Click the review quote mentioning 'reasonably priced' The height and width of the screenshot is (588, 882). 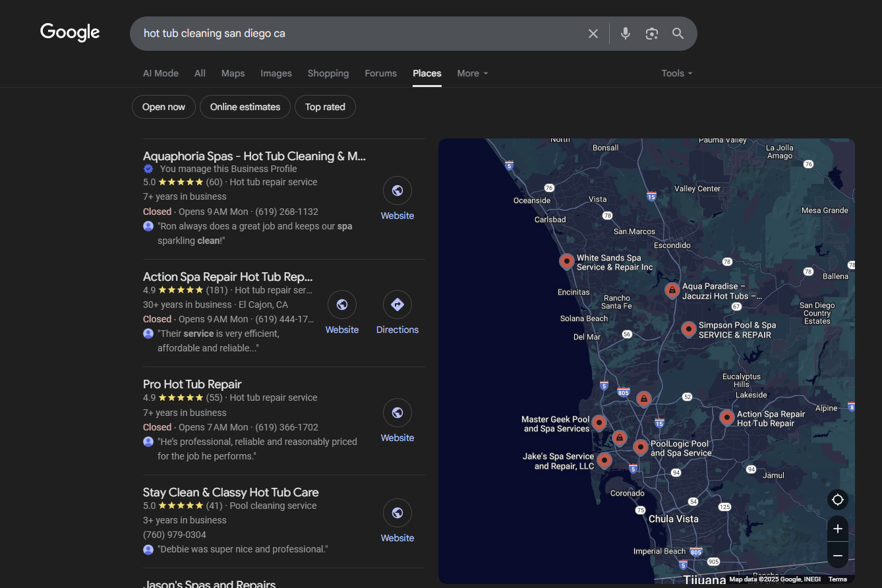click(x=257, y=449)
